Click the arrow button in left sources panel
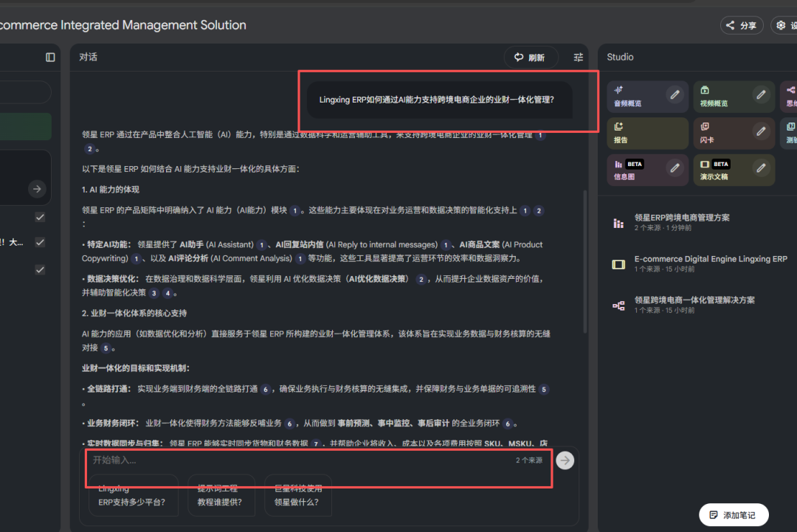 pyautogui.click(x=37, y=189)
